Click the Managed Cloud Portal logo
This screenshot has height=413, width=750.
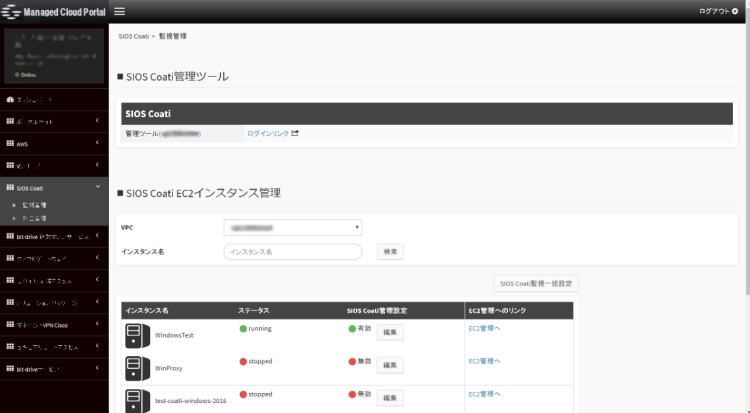54,11
